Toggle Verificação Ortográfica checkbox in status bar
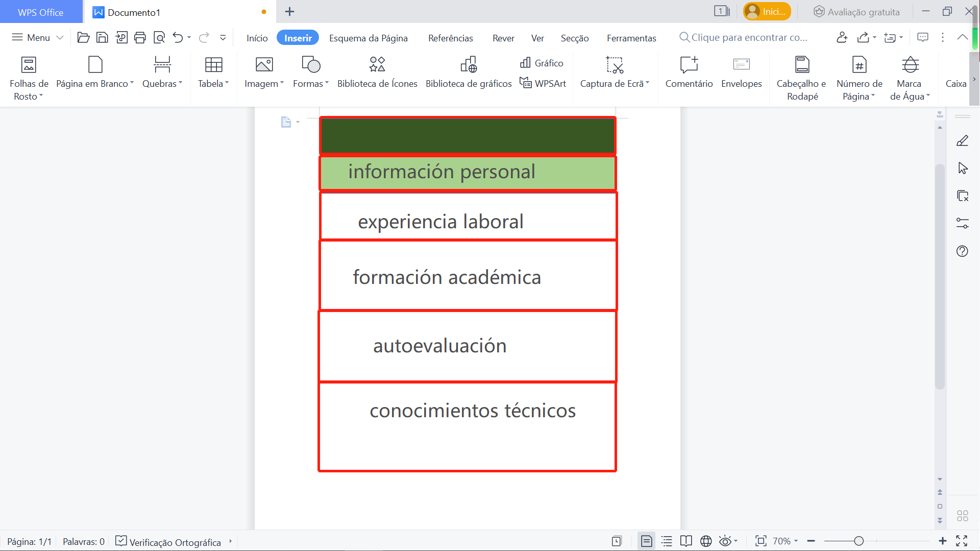 (121, 541)
